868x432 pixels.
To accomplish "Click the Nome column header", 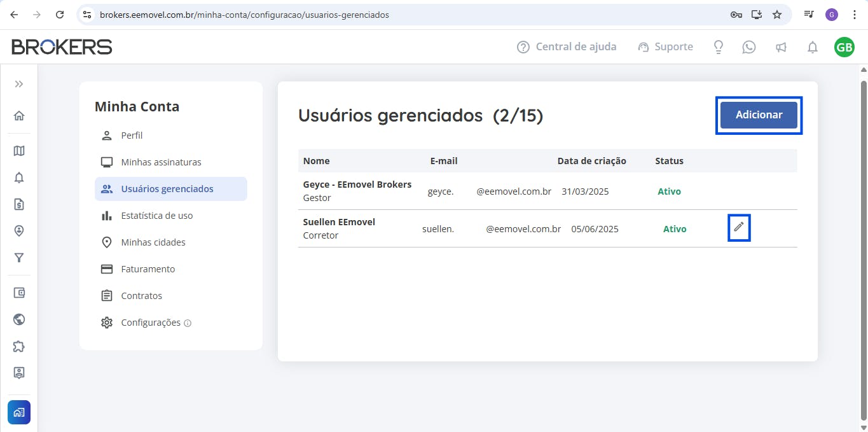I will pos(317,161).
